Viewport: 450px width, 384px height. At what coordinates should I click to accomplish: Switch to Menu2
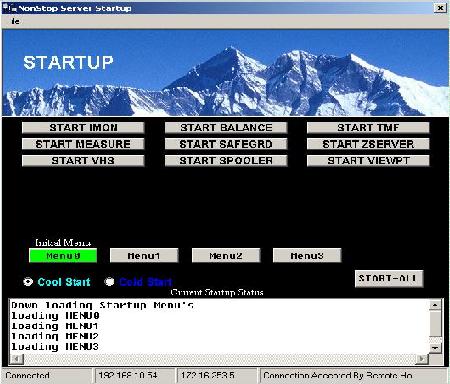point(226,256)
